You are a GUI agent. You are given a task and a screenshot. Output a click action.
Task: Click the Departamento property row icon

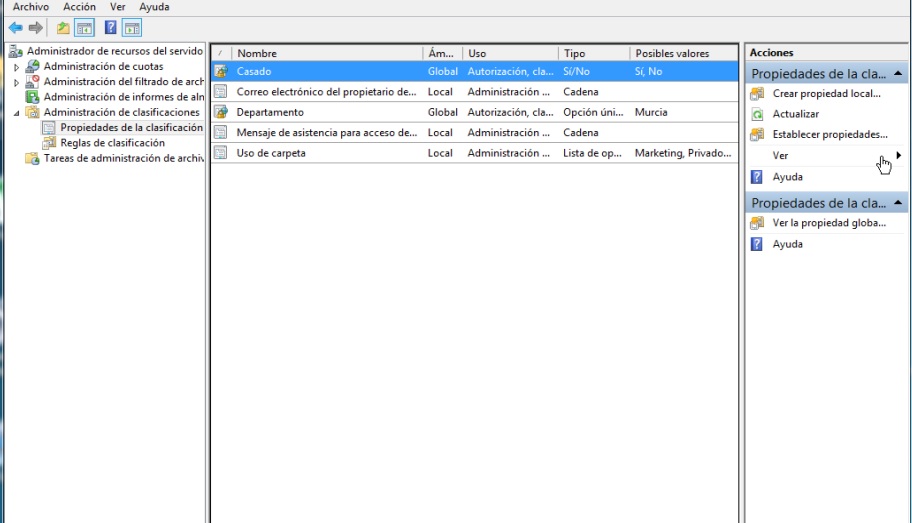coord(220,112)
